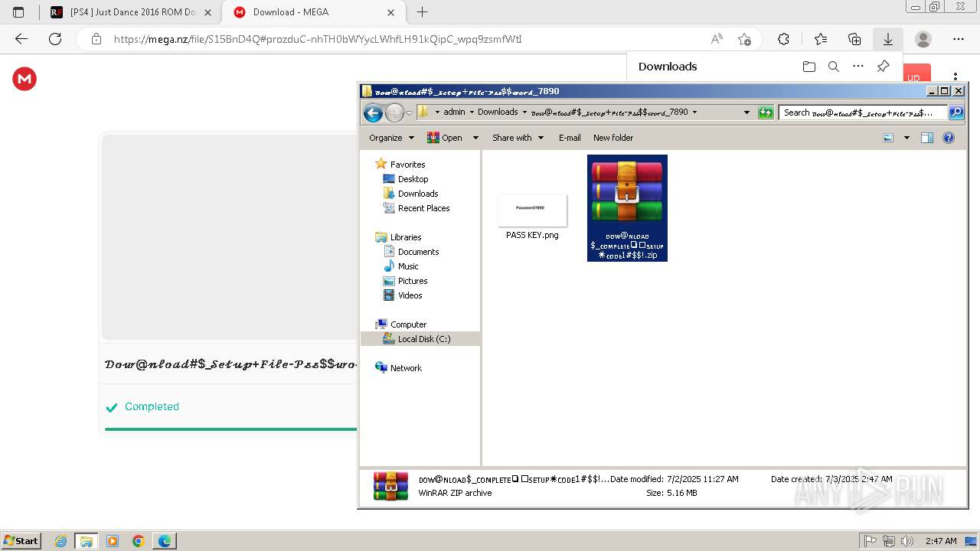Expand the Open button dropdown arrow
980x551 pixels.
pyautogui.click(x=475, y=138)
